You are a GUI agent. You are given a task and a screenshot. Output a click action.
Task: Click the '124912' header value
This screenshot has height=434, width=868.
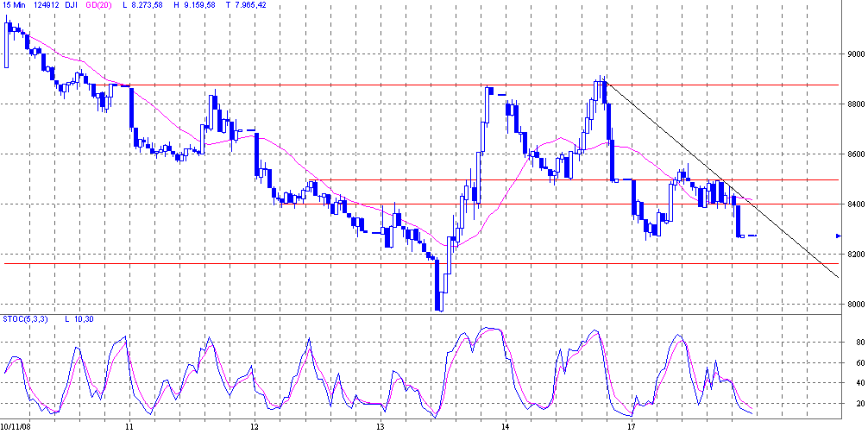click(x=47, y=4)
